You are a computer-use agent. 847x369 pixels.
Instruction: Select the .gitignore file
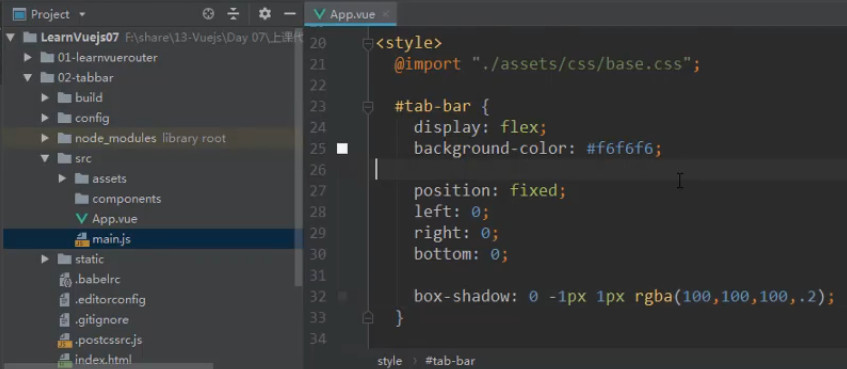click(x=102, y=320)
